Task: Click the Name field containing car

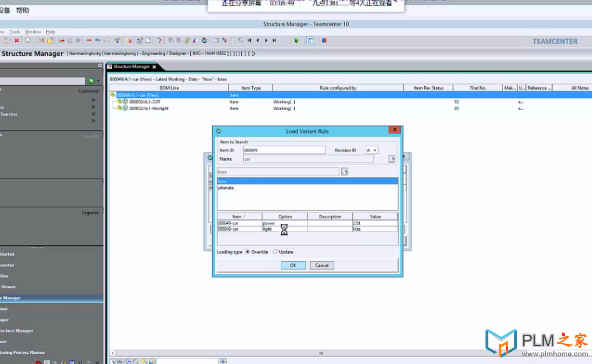Action: [x=308, y=159]
